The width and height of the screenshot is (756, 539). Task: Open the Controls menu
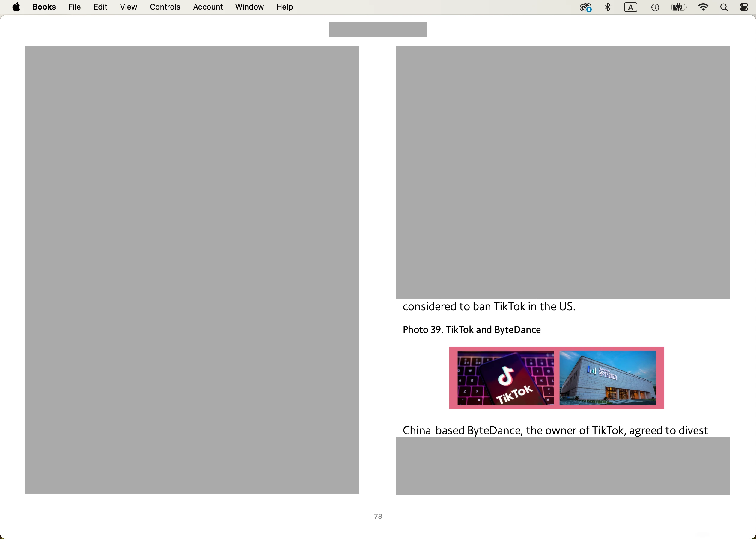[165, 7]
